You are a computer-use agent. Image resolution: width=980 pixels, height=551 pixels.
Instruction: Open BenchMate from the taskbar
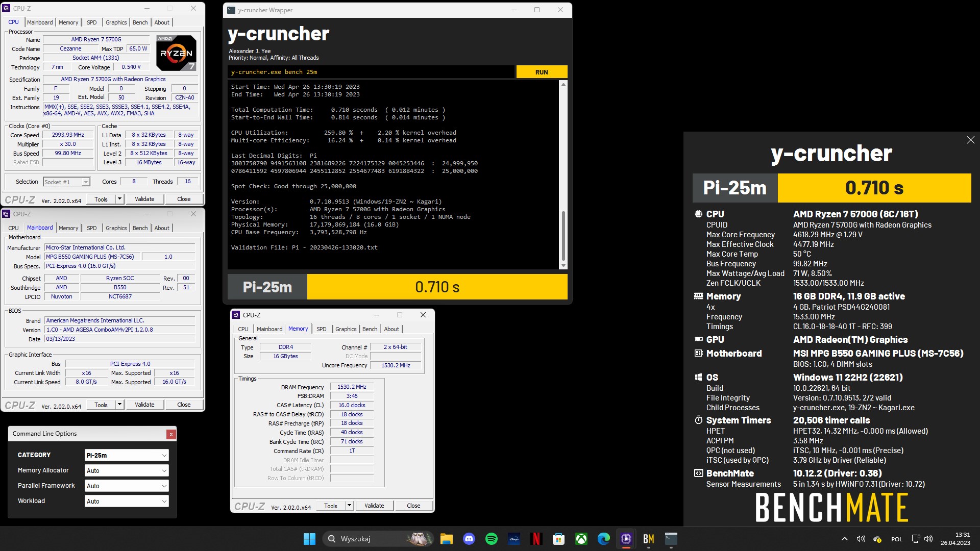coord(649,539)
